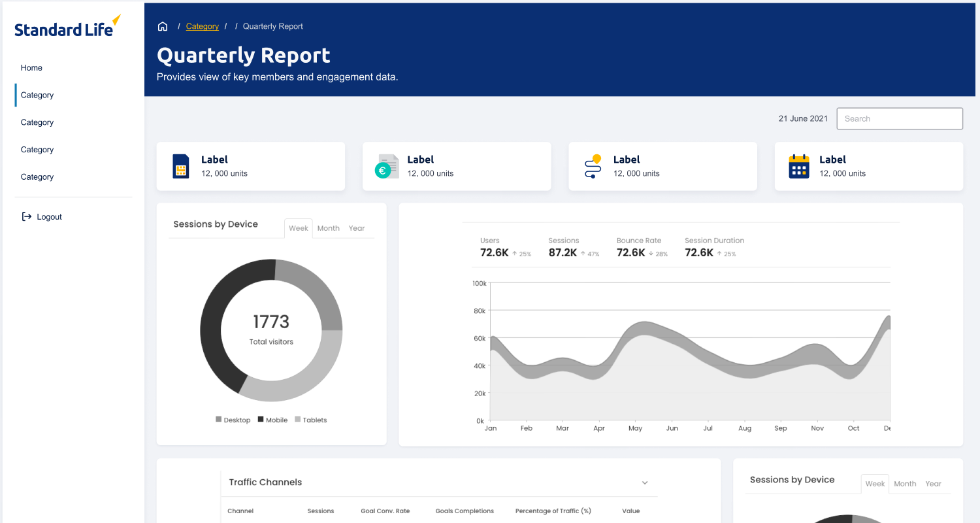Select the first Category item in the sidebar

pos(37,95)
